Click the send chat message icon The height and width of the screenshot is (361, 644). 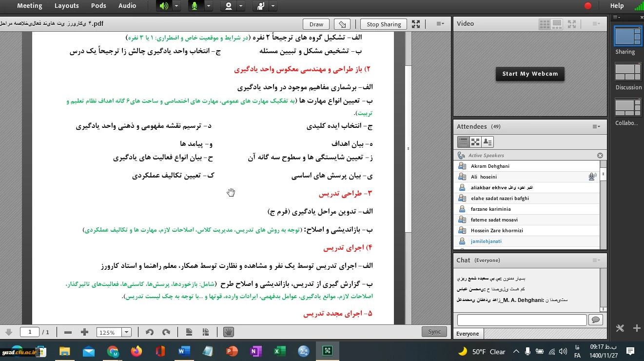coord(595,320)
